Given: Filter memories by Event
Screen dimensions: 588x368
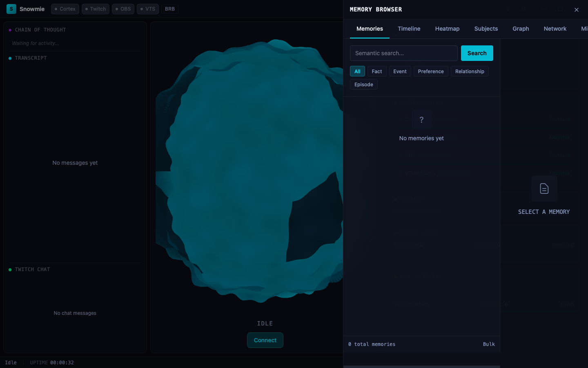Looking at the screenshot, I should point(400,72).
